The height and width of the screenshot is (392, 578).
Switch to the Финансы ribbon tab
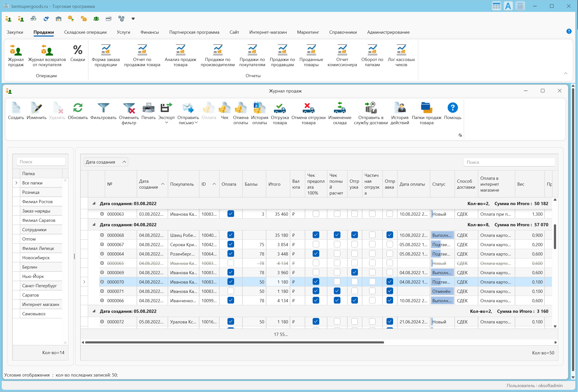pyautogui.click(x=149, y=32)
